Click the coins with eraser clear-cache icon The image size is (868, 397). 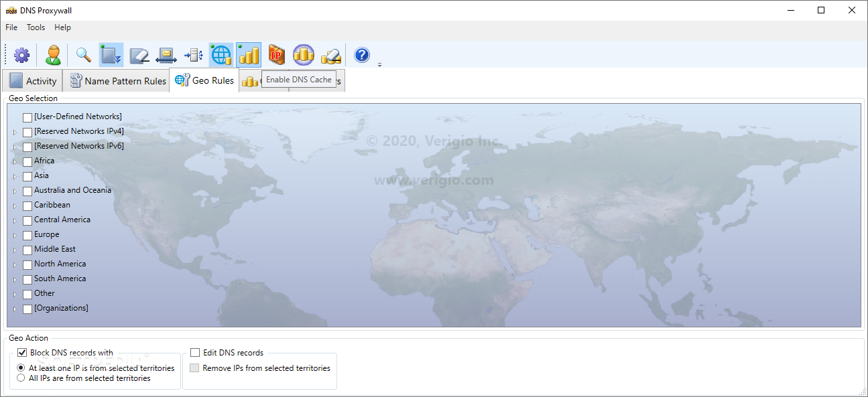click(331, 55)
